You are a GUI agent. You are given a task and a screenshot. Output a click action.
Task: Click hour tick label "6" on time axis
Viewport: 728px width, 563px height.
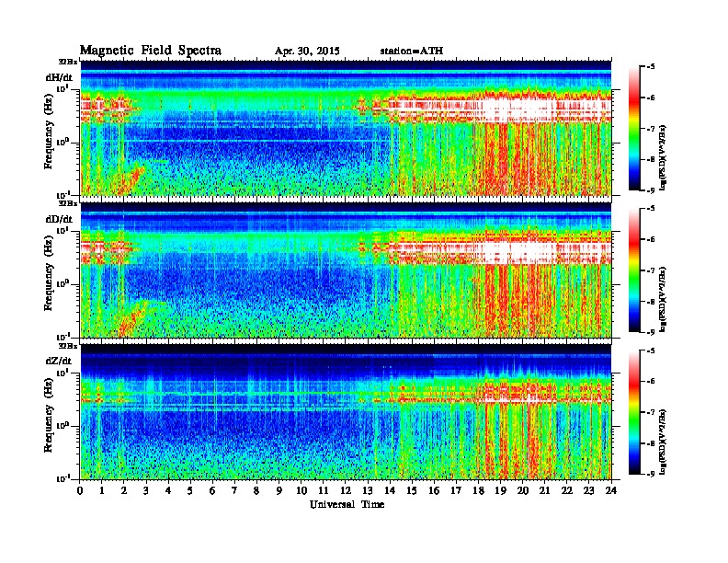point(213,490)
